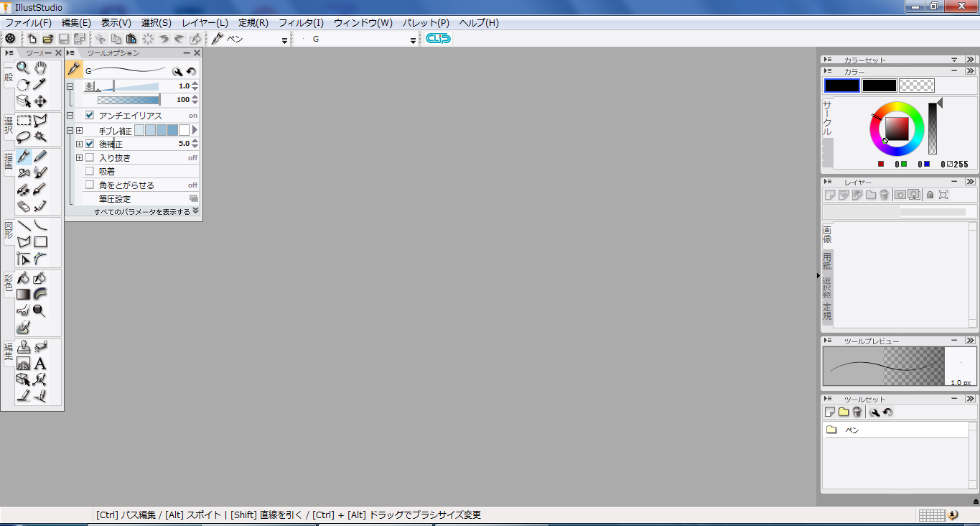Screen dimensions: 980x526
Task: Click the trash icon in Tool Set panel
Action: (857, 412)
